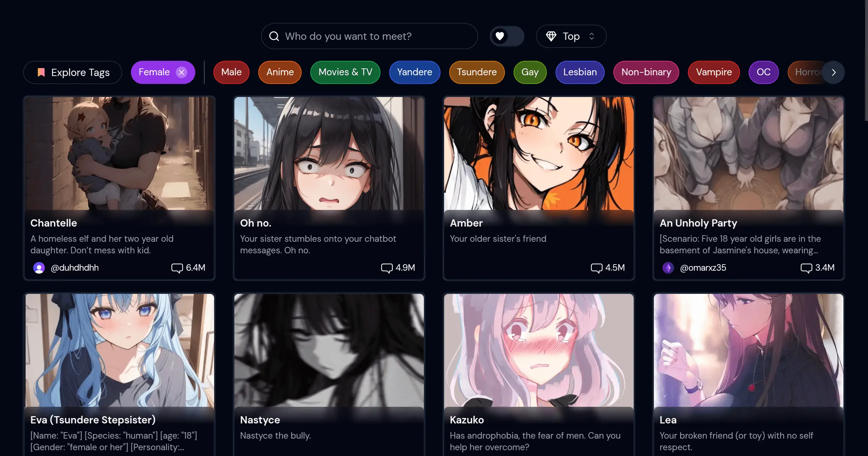This screenshot has height=456, width=868.
Task: Open the Top sort dropdown
Action: 571,36
